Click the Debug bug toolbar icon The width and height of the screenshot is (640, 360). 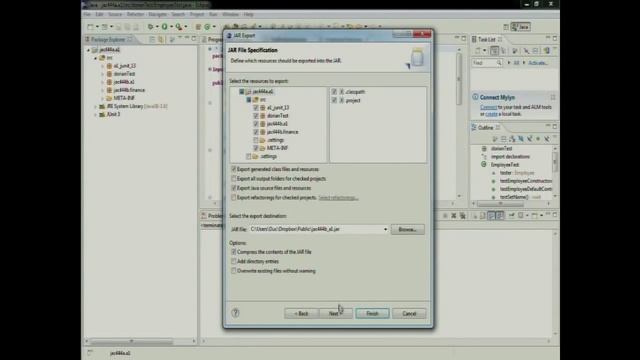point(151,27)
